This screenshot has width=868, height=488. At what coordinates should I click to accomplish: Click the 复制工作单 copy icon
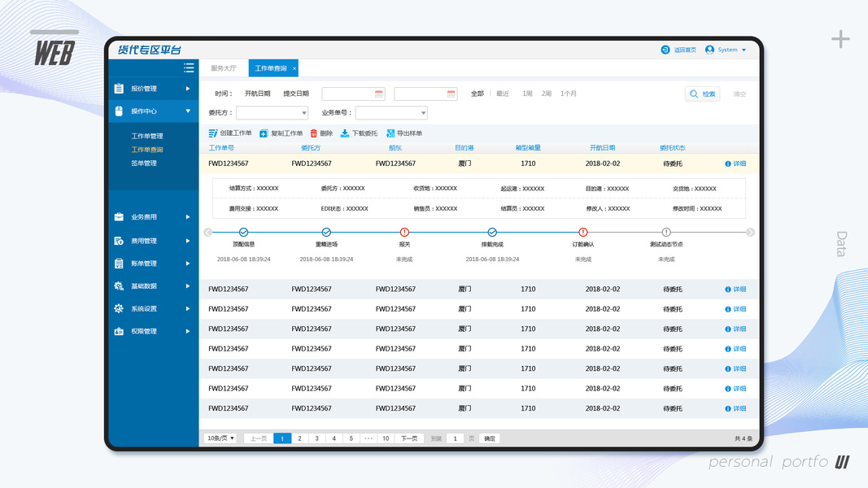click(264, 133)
